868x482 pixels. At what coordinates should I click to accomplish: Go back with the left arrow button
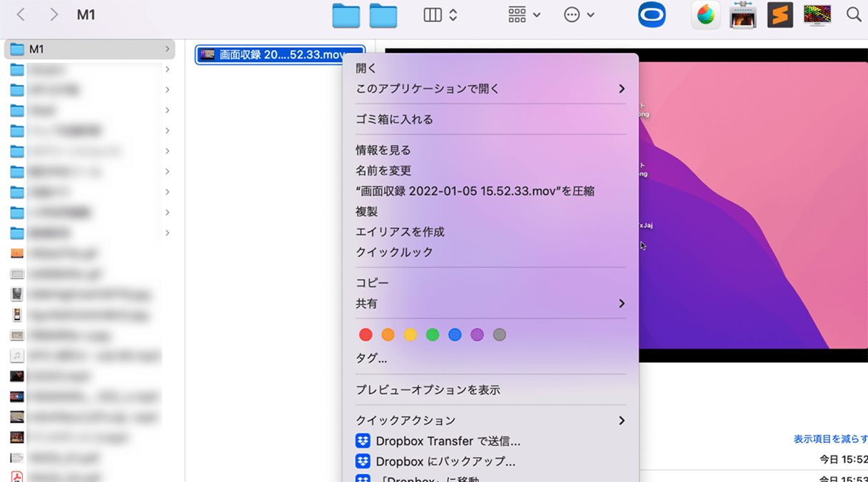(x=21, y=15)
